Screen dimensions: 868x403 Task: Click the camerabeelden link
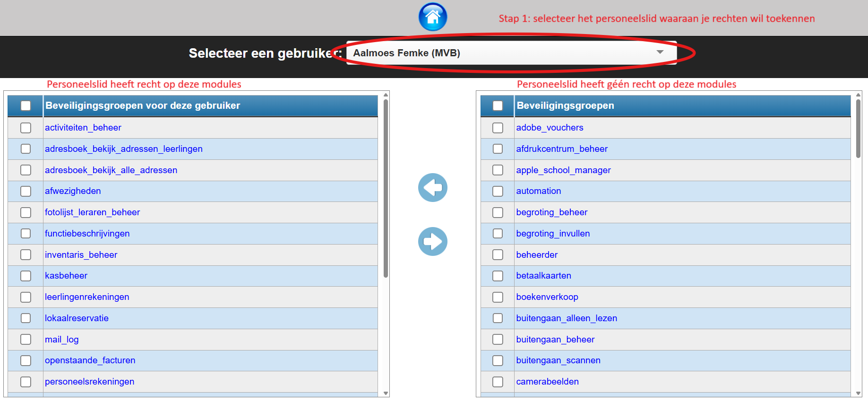547,382
